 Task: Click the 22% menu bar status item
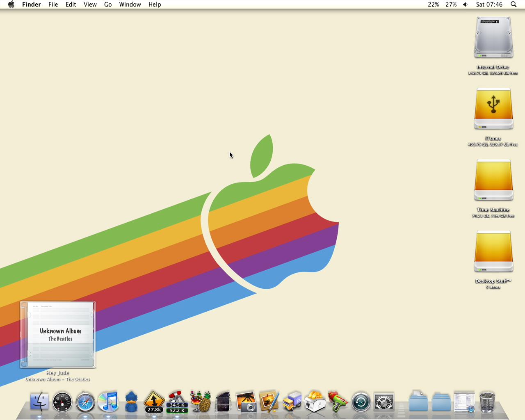tap(434, 5)
